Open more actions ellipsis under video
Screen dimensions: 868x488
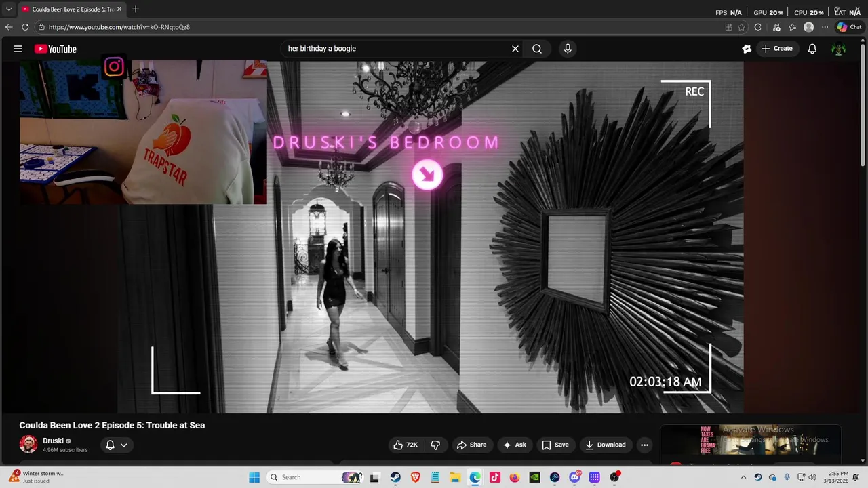645,445
